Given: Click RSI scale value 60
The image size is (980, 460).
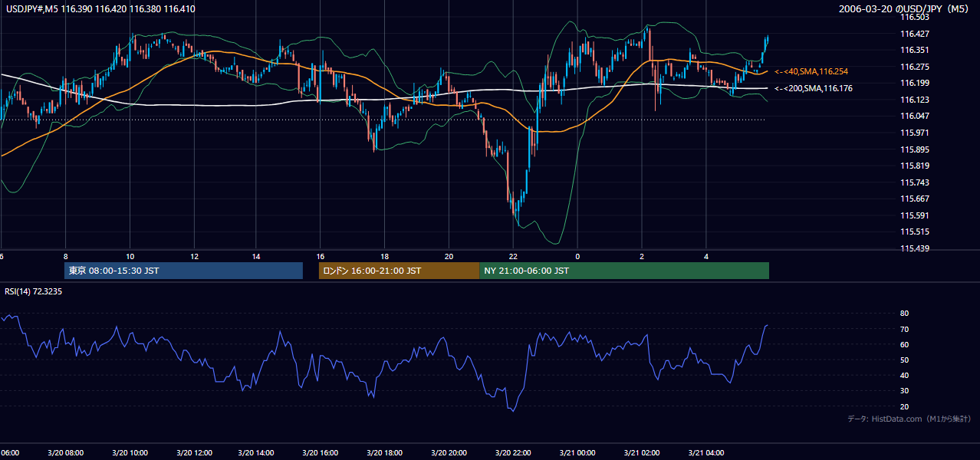Looking at the screenshot, I should (x=904, y=344).
